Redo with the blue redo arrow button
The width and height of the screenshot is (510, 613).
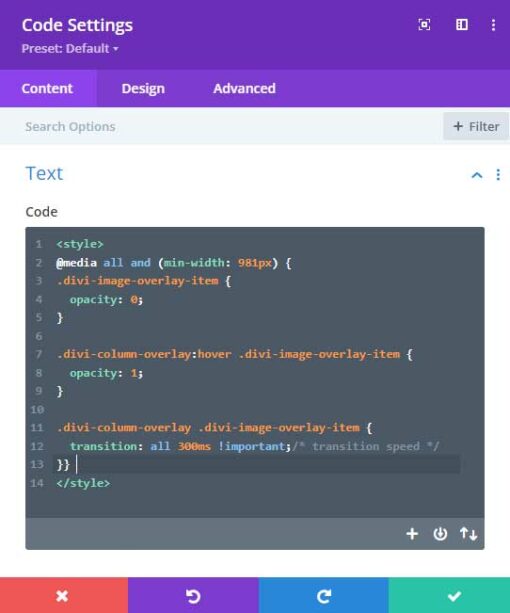324,595
